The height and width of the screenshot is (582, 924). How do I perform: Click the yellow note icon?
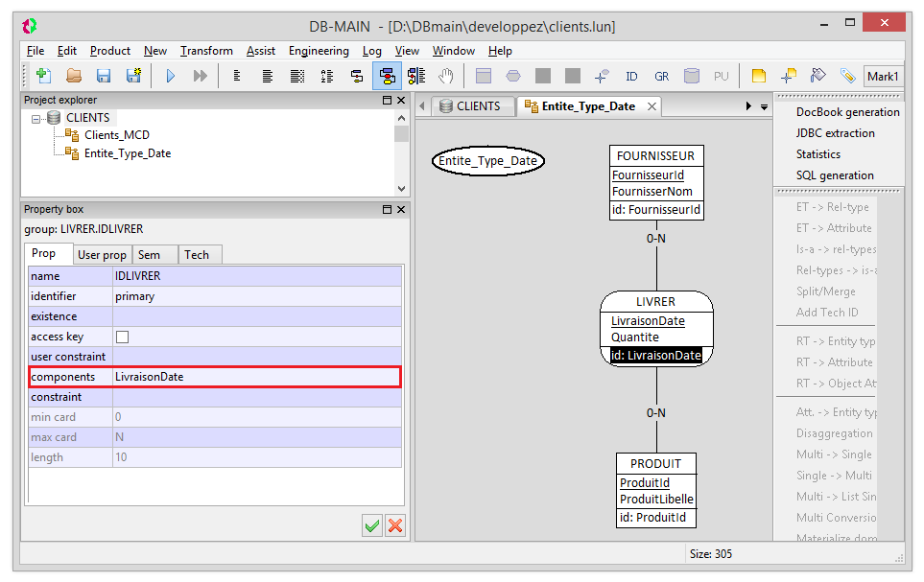click(x=758, y=76)
